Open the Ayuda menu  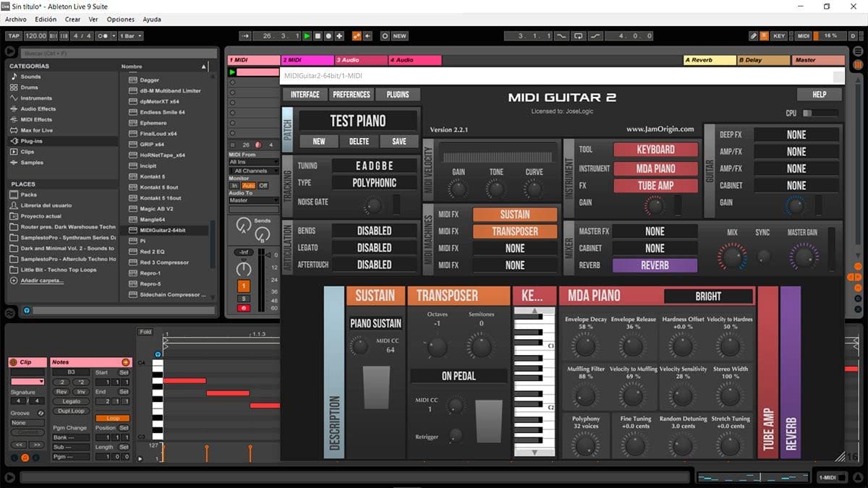(152, 20)
